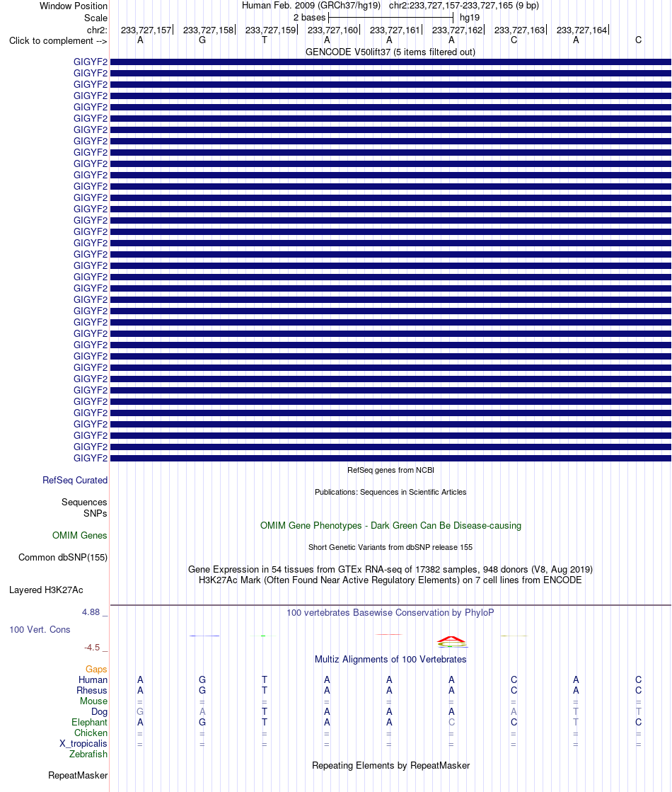Open the 100 Vert. Cons track label
Image resolution: width=672 pixels, height=792 pixels.
(x=40, y=629)
